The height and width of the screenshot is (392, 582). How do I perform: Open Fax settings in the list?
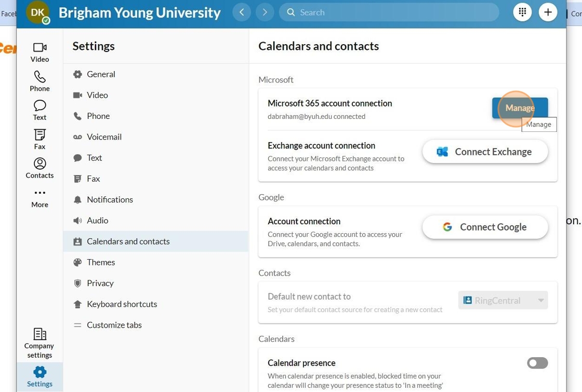[x=155, y=179]
